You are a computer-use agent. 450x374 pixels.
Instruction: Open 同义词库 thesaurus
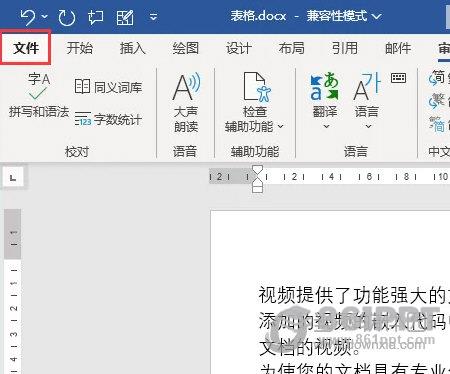click(109, 87)
